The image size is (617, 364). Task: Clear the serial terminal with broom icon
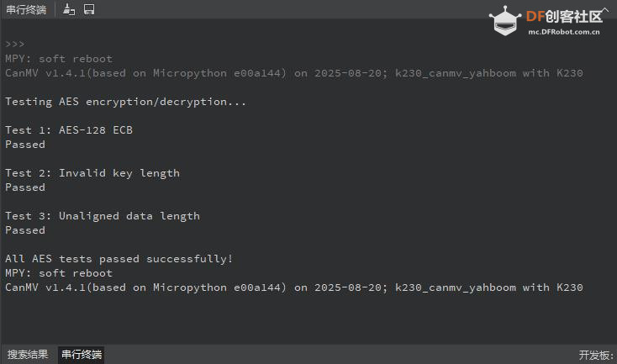pyautogui.click(x=69, y=9)
